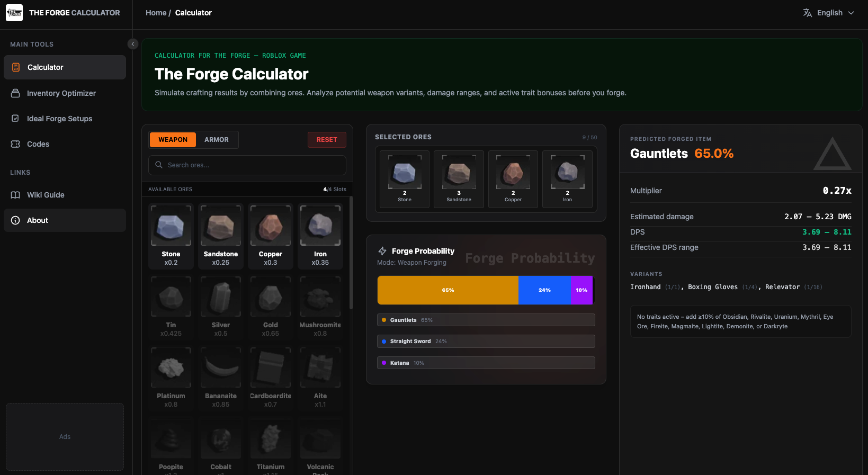Focus the Search ores input field
This screenshot has width=868, height=475.
coord(247,165)
